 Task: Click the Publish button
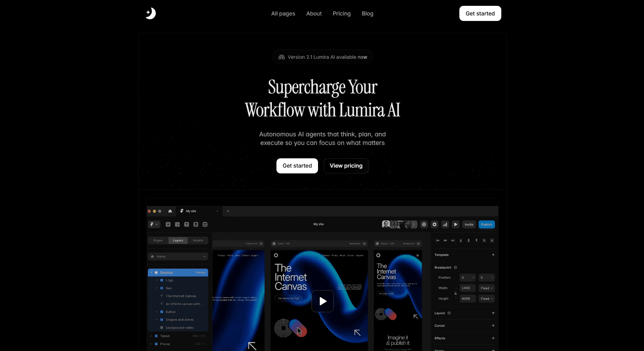[487, 224]
